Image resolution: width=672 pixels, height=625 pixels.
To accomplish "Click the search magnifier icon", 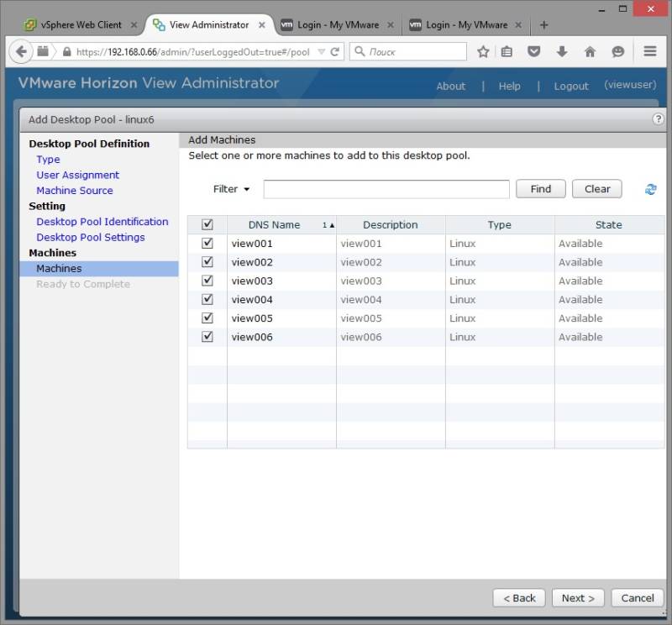I will 360,51.
